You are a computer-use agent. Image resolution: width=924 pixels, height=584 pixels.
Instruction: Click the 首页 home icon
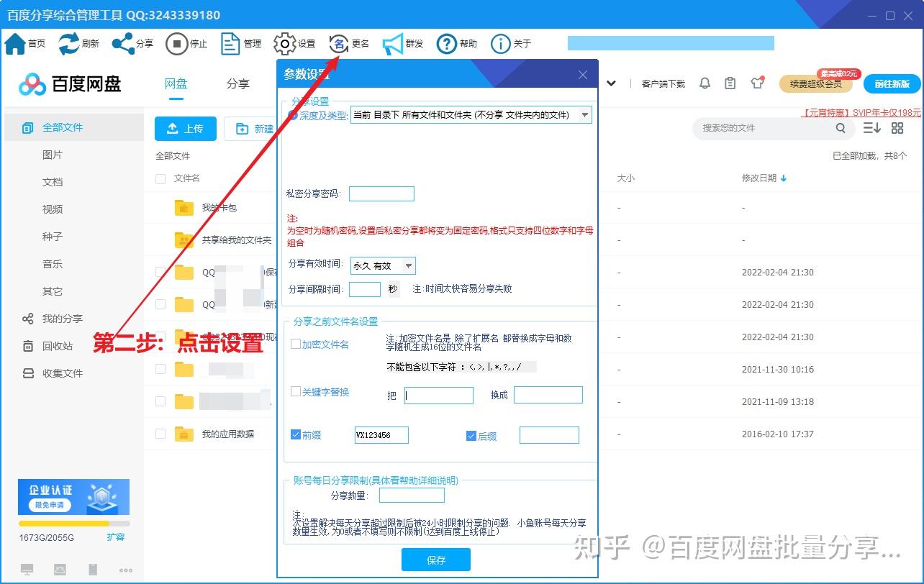[x=15, y=44]
